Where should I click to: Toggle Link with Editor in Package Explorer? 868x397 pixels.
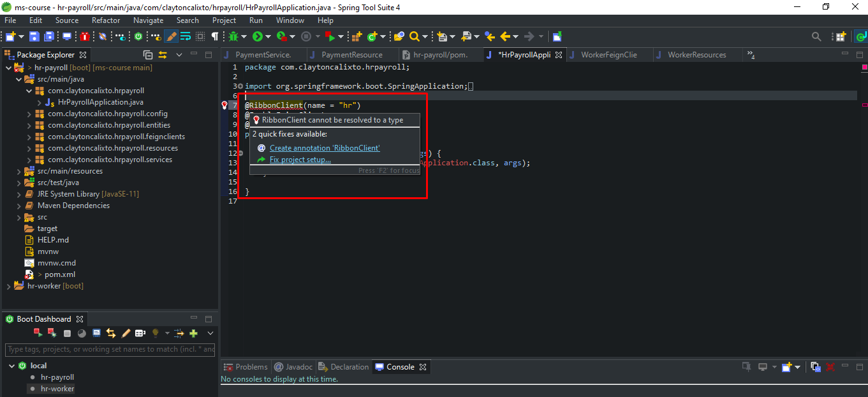tap(163, 55)
